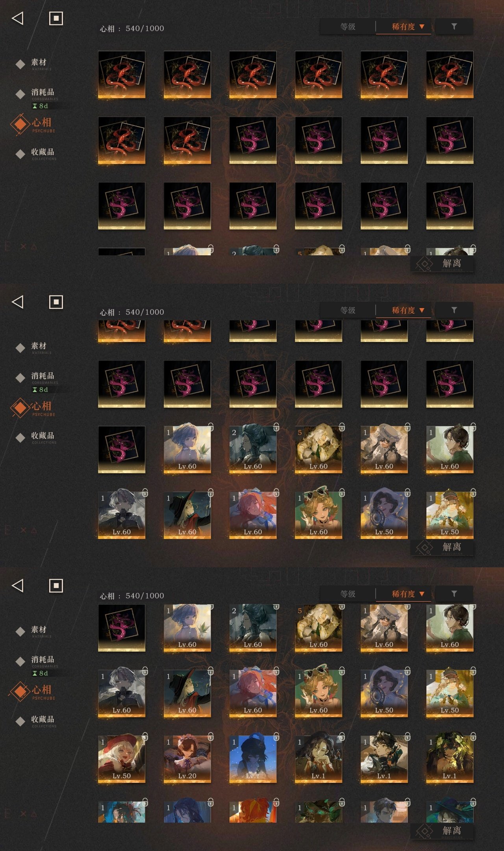Viewport: 504px width, 851px height.
Task: Toggle the lock on the blue Lv.1 psychube
Action: [276, 736]
